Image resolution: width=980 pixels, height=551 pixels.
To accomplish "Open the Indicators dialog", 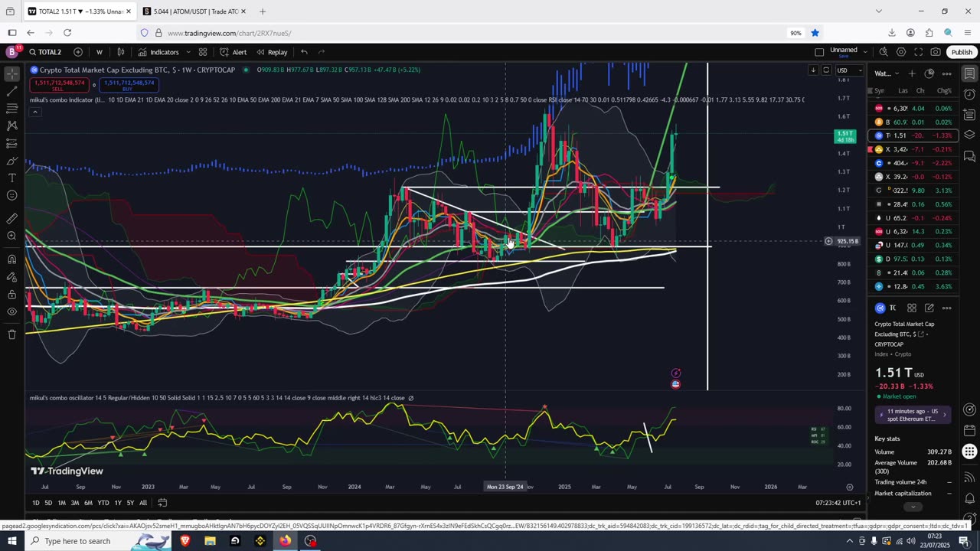I will (158, 52).
